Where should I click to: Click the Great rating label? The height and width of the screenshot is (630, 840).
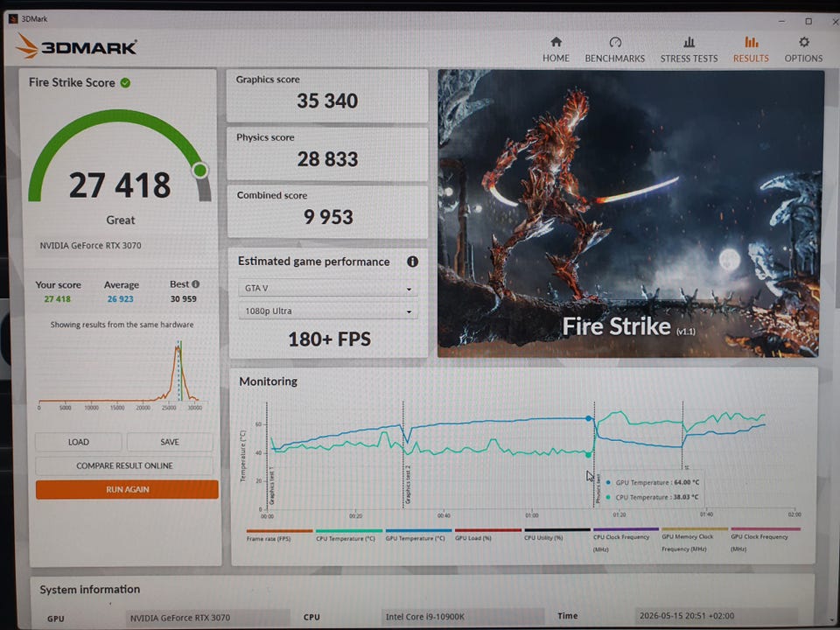click(x=121, y=220)
